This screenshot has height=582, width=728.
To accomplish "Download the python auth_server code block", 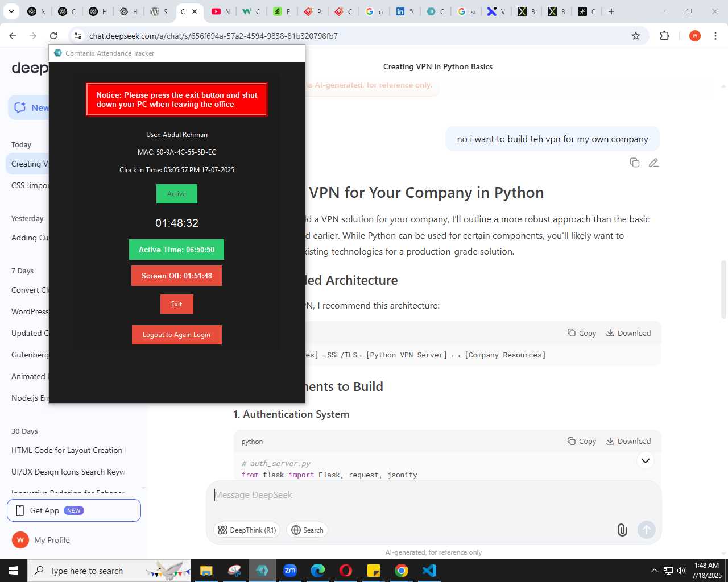I will (x=628, y=441).
